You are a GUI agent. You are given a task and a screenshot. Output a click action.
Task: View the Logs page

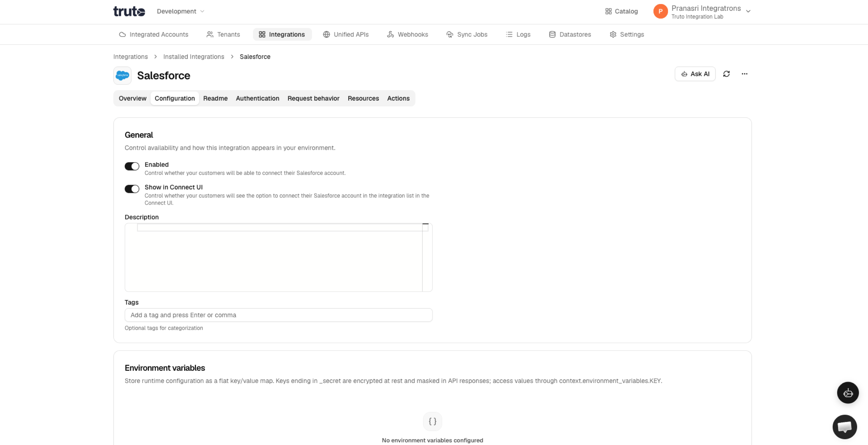click(x=518, y=34)
